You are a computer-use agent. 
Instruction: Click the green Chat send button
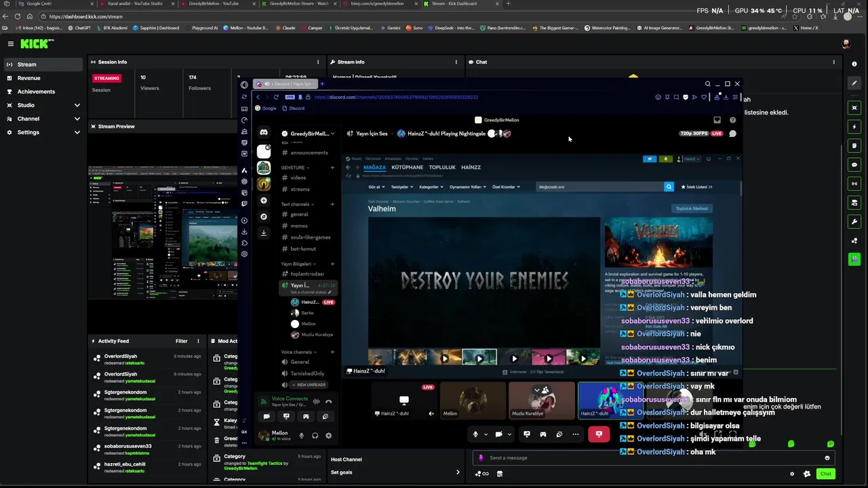[x=825, y=474]
